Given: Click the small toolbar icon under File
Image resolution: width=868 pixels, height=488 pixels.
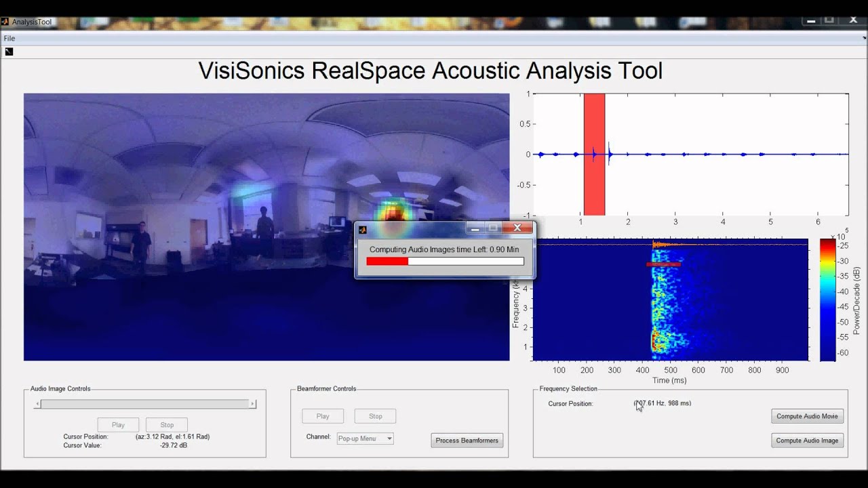Looking at the screenshot, I should (9, 52).
